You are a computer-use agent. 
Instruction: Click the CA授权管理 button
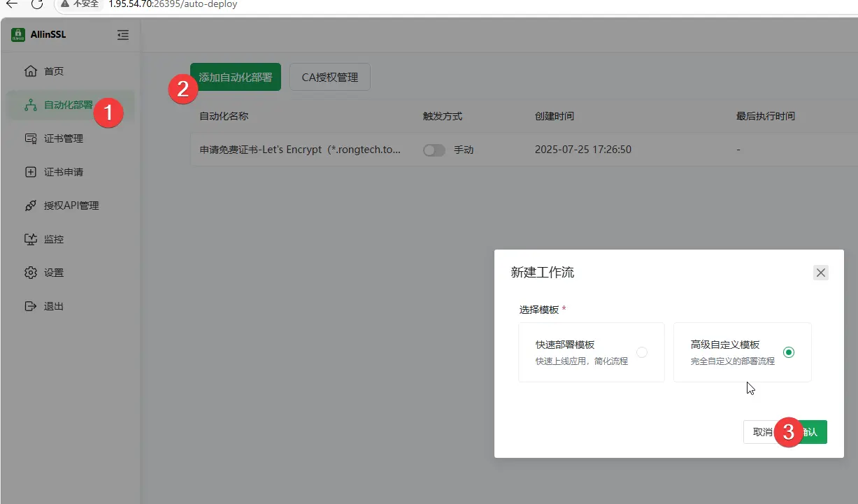329,77
